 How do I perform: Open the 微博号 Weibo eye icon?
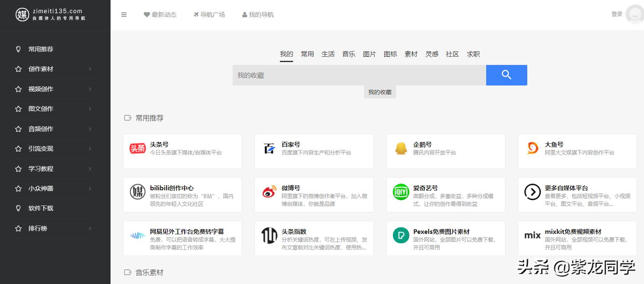[x=269, y=192]
